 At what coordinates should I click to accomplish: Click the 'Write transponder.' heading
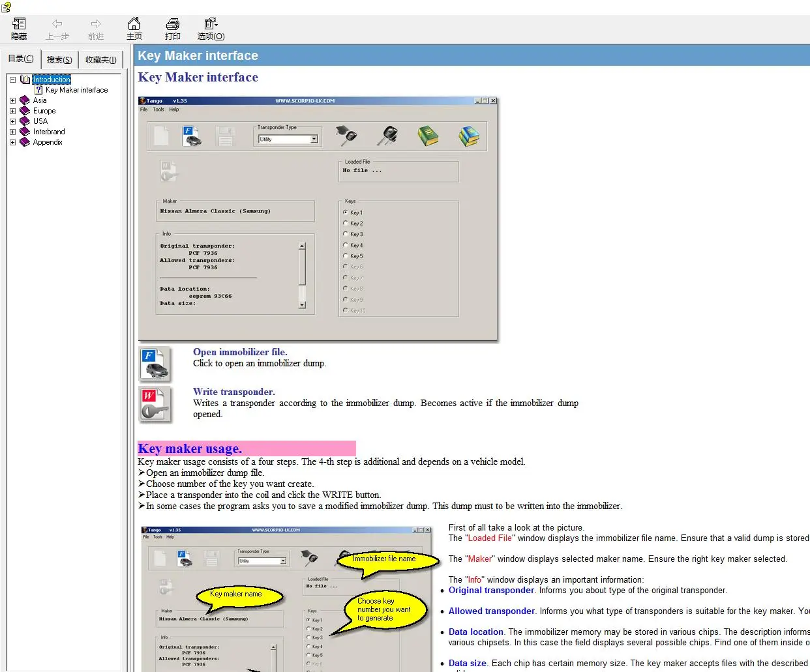tap(234, 392)
